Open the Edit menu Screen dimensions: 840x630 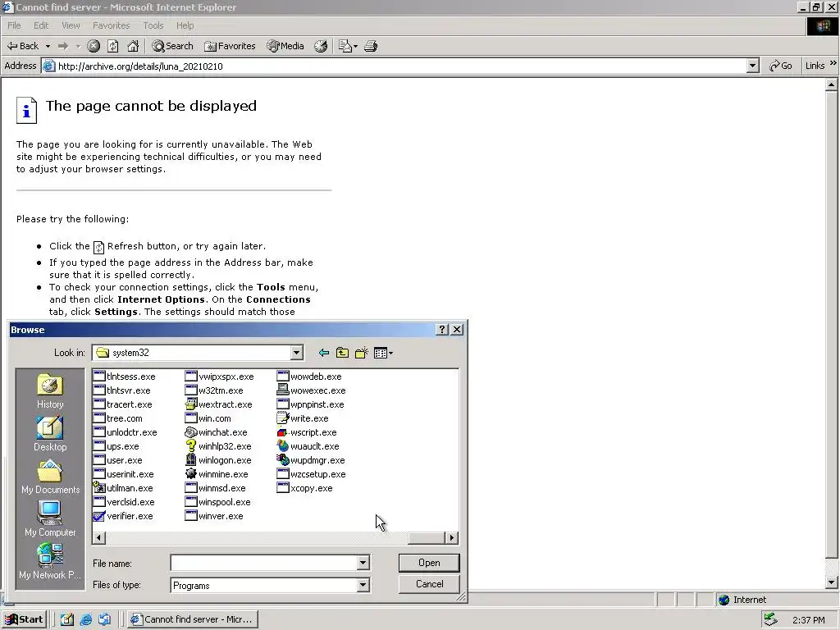pos(41,25)
